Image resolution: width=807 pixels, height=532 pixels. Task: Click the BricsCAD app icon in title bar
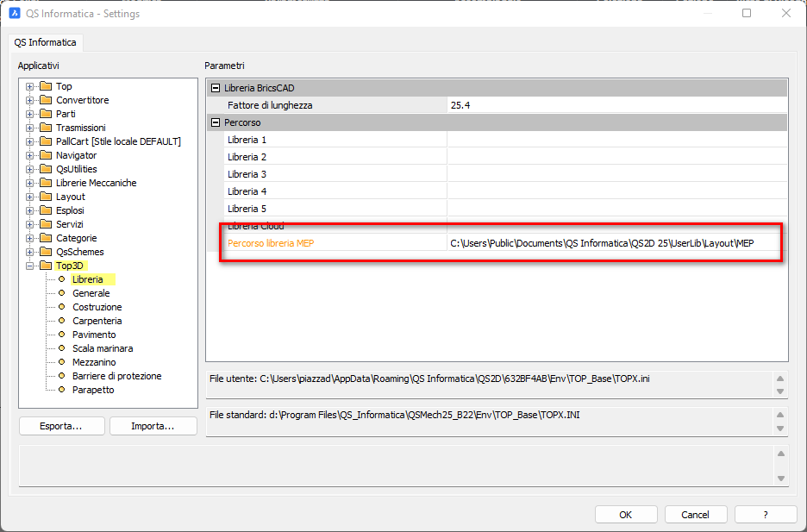tap(15, 14)
